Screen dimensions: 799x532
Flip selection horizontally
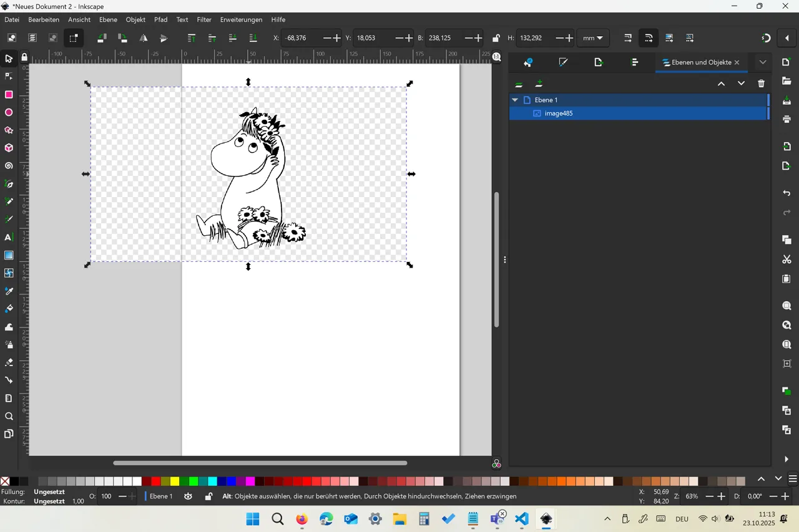click(x=143, y=38)
